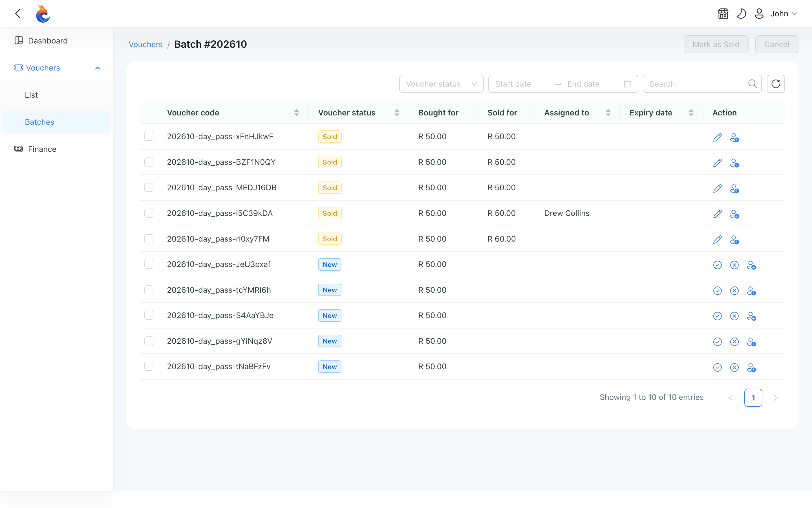Edit voucher xFnHJkwF with pencil icon
812x508 pixels.
click(717, 137)
